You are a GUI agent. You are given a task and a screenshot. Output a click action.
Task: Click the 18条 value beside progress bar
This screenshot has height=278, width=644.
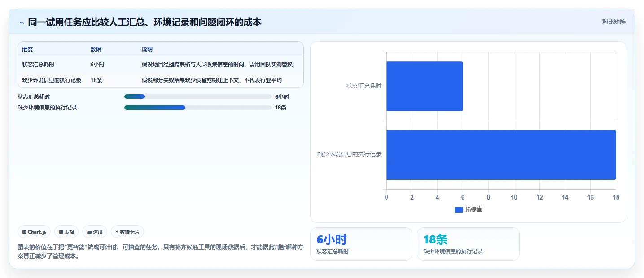pos(280,108)
